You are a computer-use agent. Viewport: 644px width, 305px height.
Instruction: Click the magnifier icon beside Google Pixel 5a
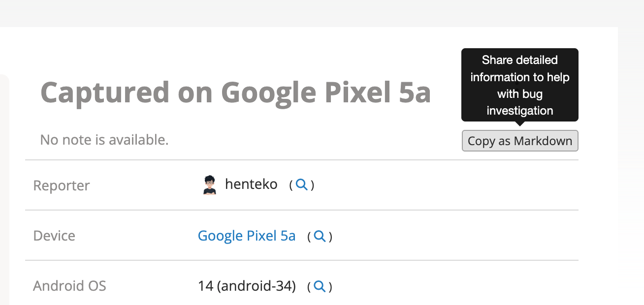[320, 236]
